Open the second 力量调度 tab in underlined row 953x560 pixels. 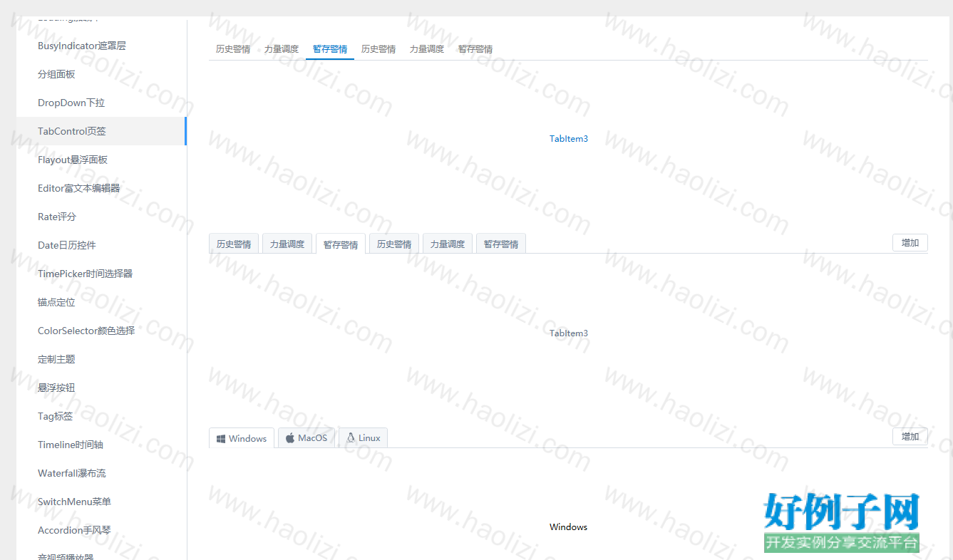point(427,49)
